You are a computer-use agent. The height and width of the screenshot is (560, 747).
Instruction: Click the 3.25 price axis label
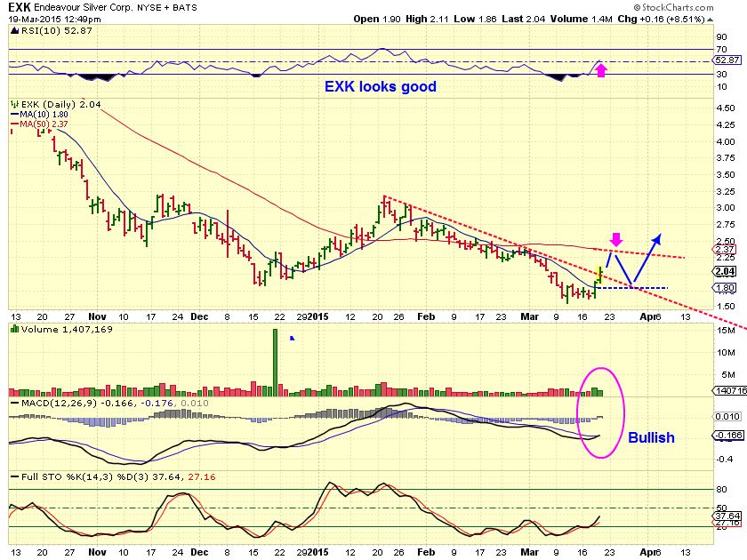[x=725, y=191]
